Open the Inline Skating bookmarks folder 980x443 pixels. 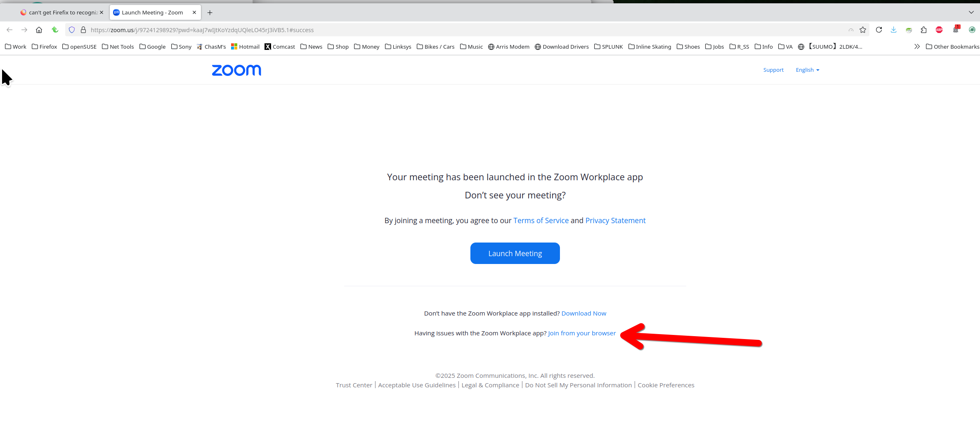[650, 47]
